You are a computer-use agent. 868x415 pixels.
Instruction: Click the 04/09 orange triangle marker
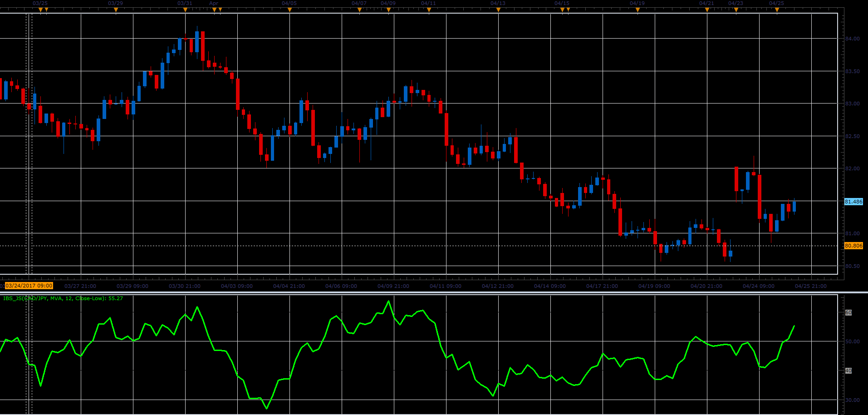click(x=388, y=10)
